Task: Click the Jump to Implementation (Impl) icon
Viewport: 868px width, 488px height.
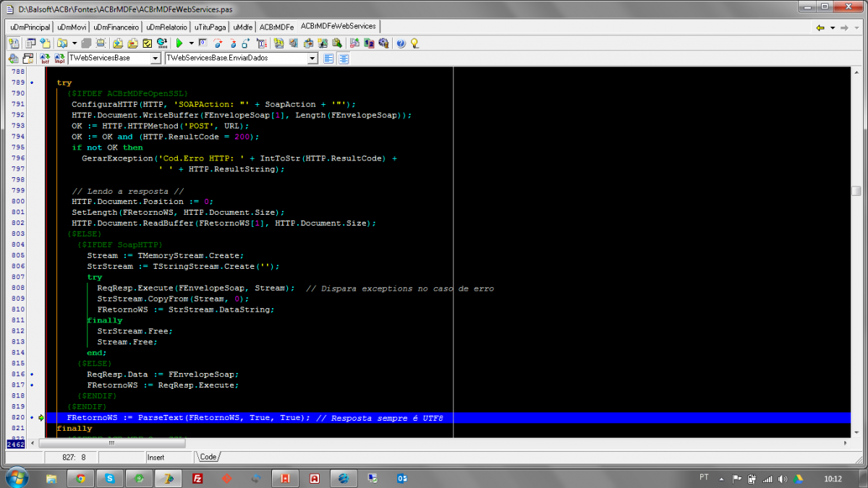Action: click(59, 58)
